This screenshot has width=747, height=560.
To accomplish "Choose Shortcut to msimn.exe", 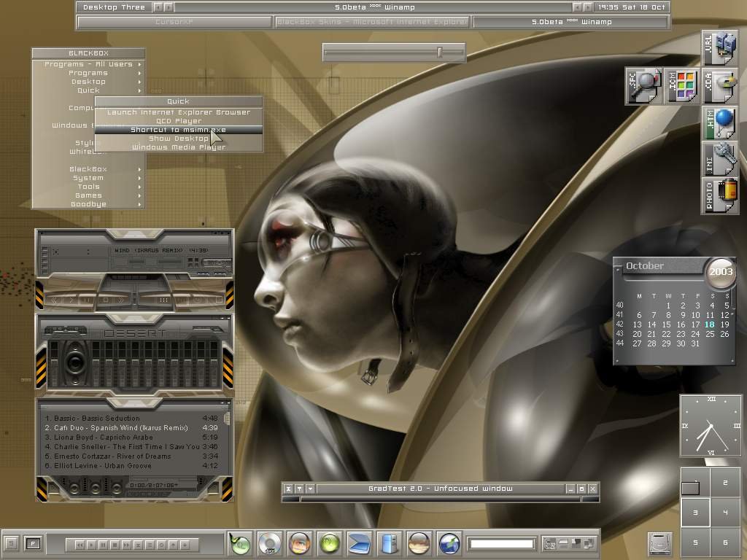I will point(179,130).
